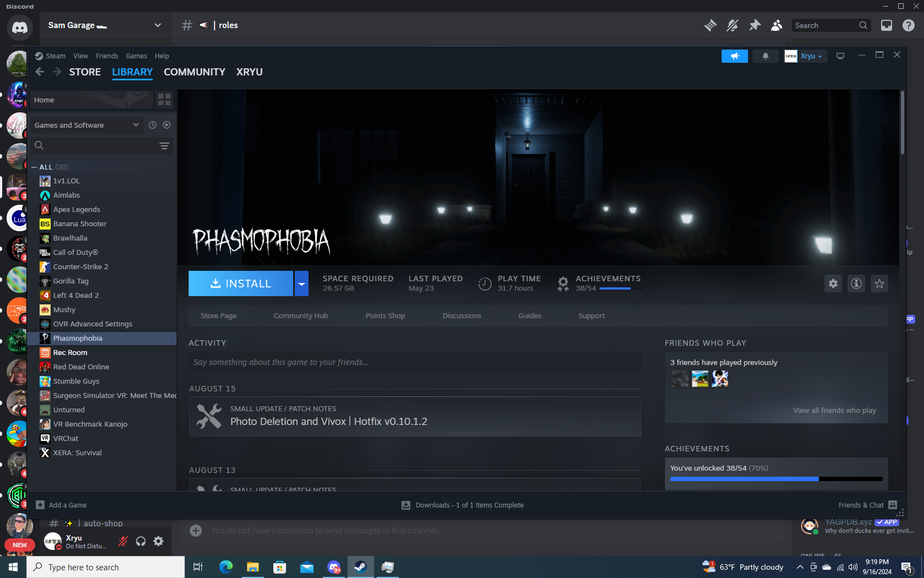The image size is (924, 578).
Task: Open Microsoft Store from taskbar
Action: coord(279,567)
